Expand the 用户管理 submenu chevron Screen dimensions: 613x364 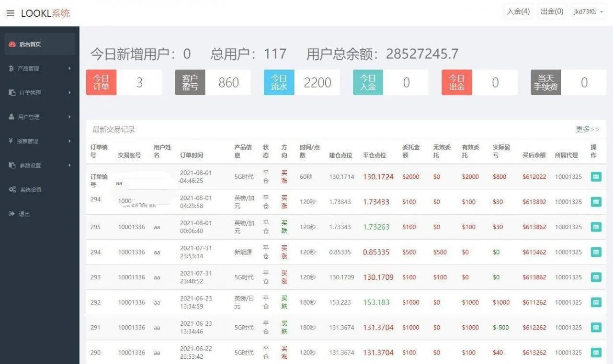tap(69, 116)
